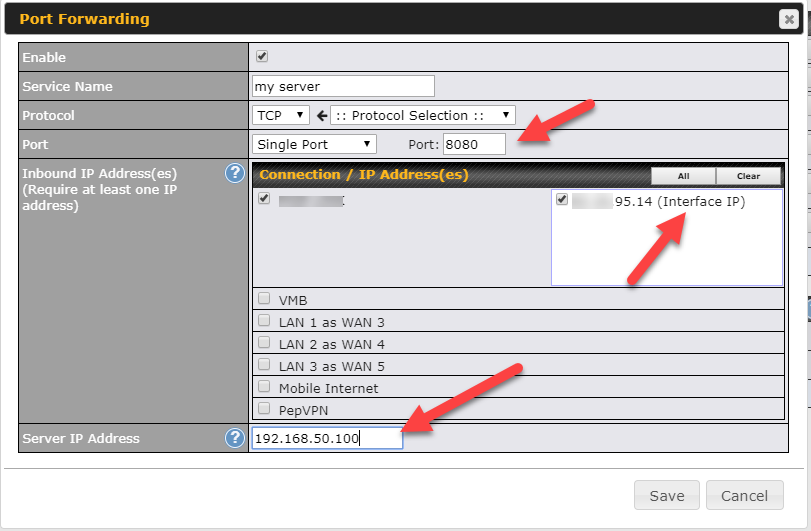The width and height of the screenshot is (811, 531).
Task: Click the Port number field showing 8080
Action: (x=474, y=144)
